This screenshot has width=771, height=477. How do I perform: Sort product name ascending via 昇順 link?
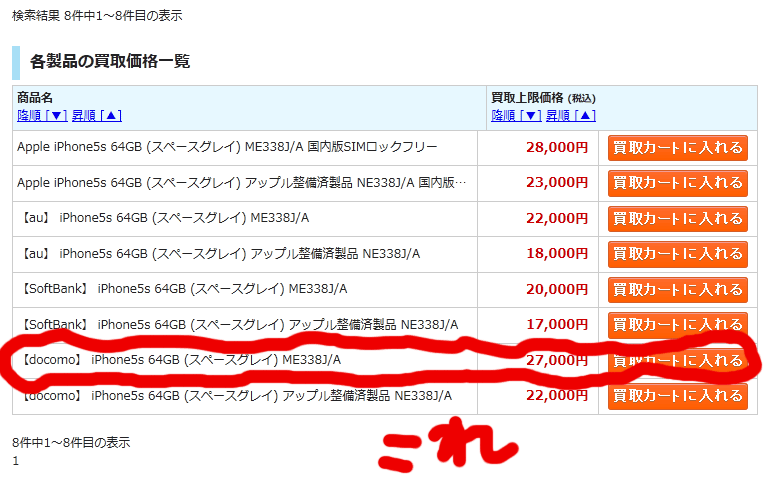point(96,116)
